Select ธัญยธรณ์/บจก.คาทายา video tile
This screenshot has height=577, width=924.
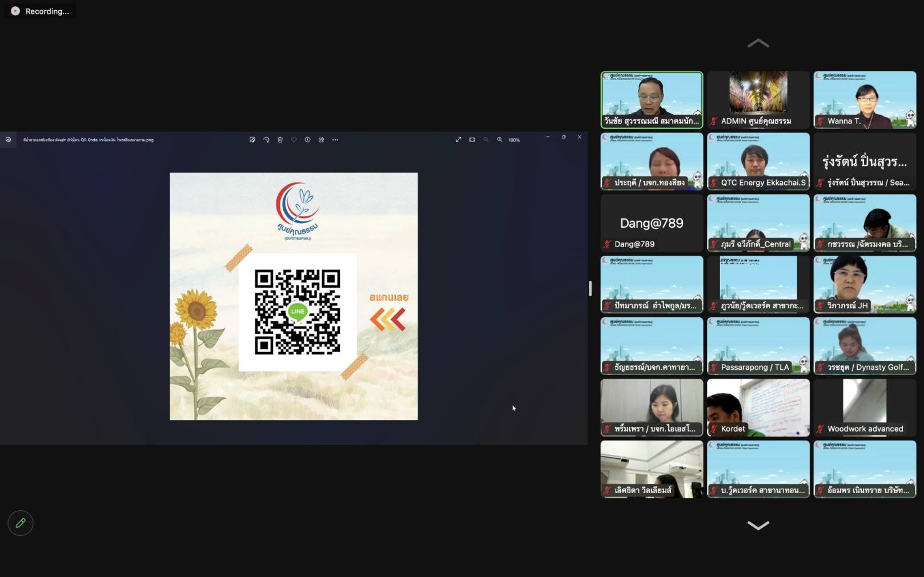(x=652, y=346)
